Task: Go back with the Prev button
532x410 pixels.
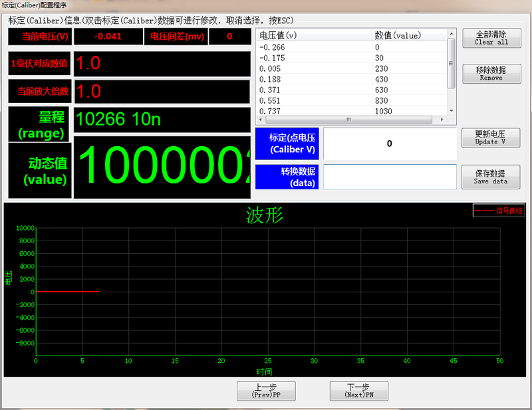Action: click(266, 391)
